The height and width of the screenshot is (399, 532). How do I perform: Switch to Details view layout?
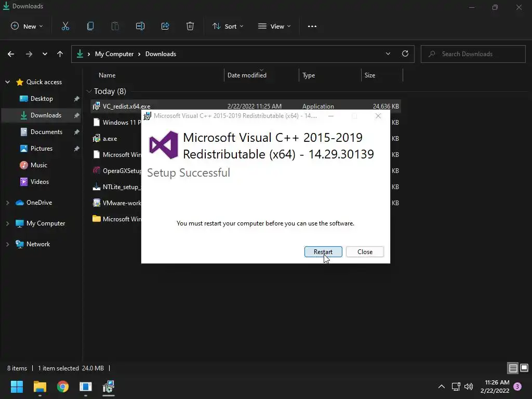tap(513, 368)
